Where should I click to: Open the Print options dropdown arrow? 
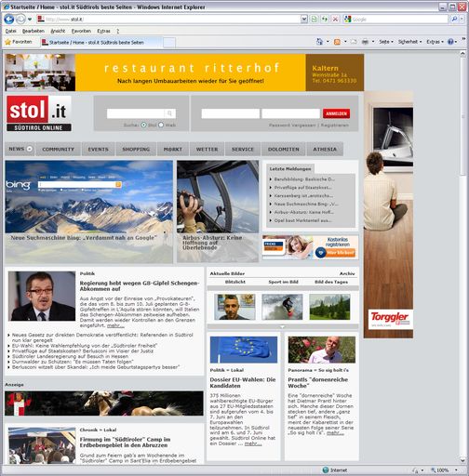coord(373,42)
